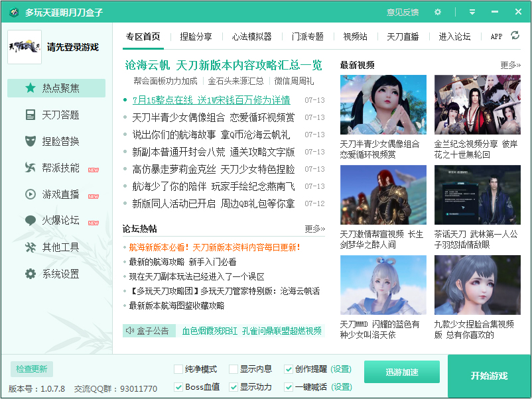Click the 开始游戏 button
The height and width of the screenshot is (399, 532).
489,376
